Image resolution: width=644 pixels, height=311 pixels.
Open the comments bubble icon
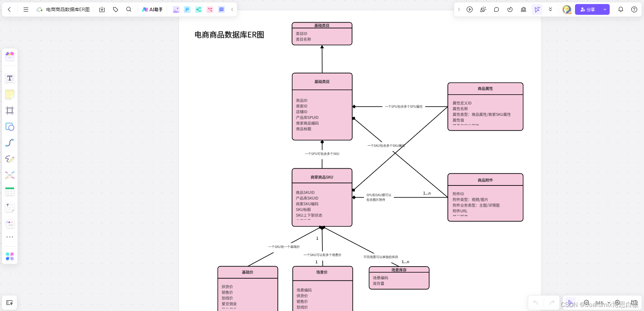tap(497, 9)
